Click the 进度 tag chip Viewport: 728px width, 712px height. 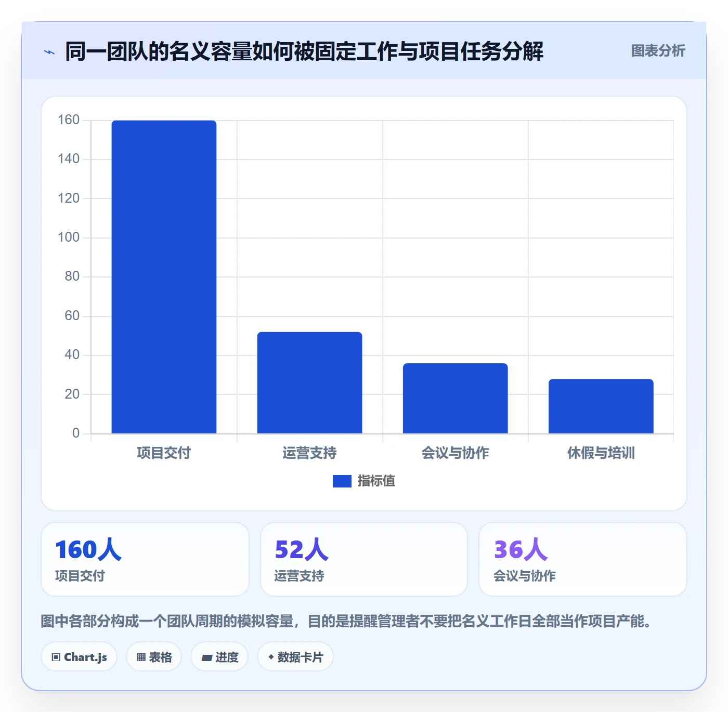219,657
